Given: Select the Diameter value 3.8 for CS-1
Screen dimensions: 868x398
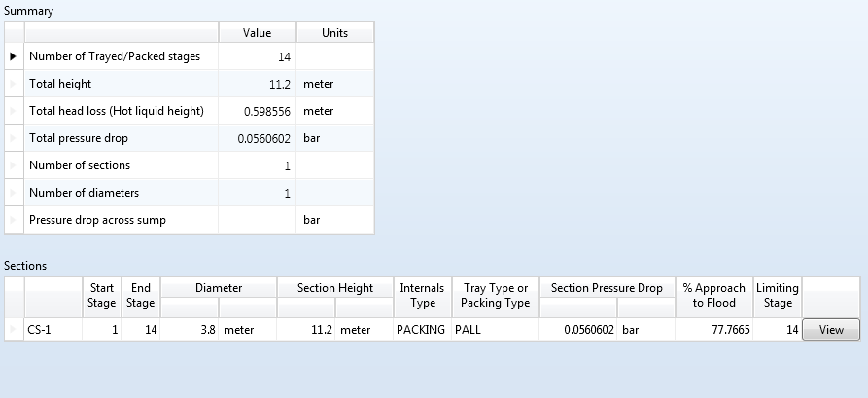Looking at the screenshot, I should (190, 330).
